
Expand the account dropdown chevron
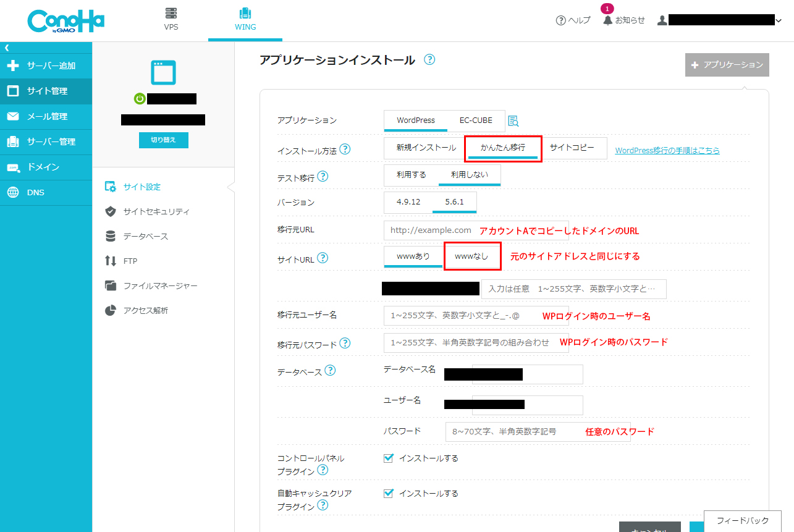click(779, 20)
